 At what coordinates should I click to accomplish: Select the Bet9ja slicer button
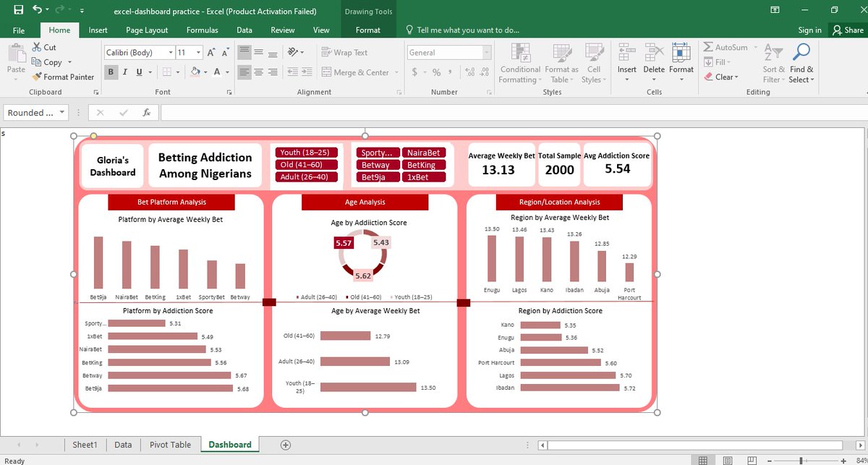378,177
